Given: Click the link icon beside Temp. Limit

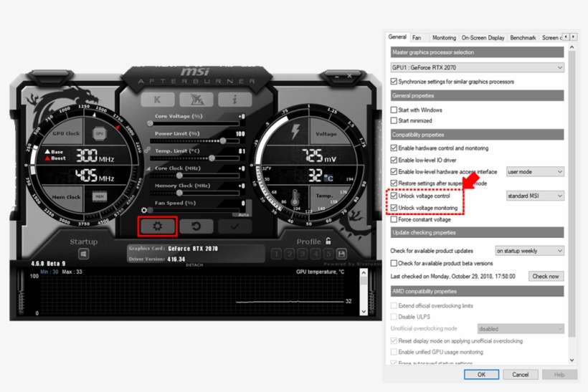Looking at the screenshot, I should tap(148, 150).
